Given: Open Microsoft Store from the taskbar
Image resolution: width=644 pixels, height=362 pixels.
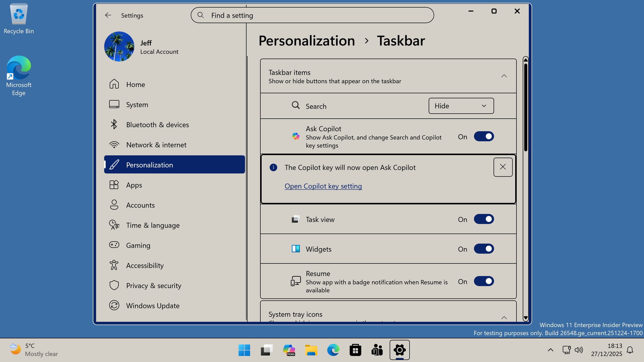Looking at the screenshot, I should coord(355,350).
